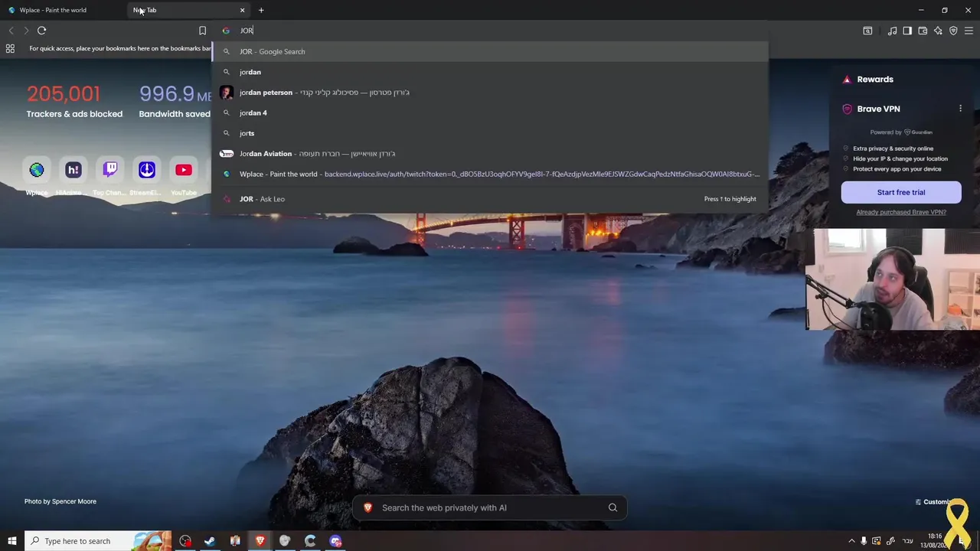The height and width of the screenshot is (551, 980).
Task: Open the Brave main hamburger menu
Action: pyautogui.click(x=969, y=31)
